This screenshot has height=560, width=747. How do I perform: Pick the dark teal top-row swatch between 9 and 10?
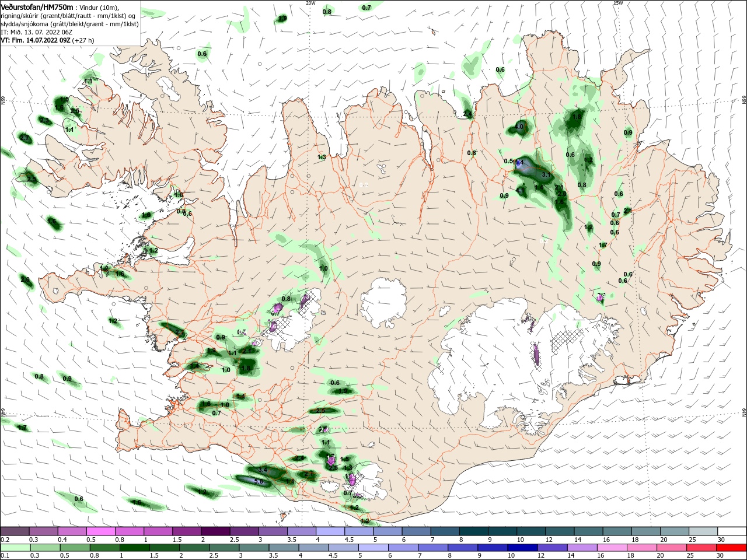[503, 531]
